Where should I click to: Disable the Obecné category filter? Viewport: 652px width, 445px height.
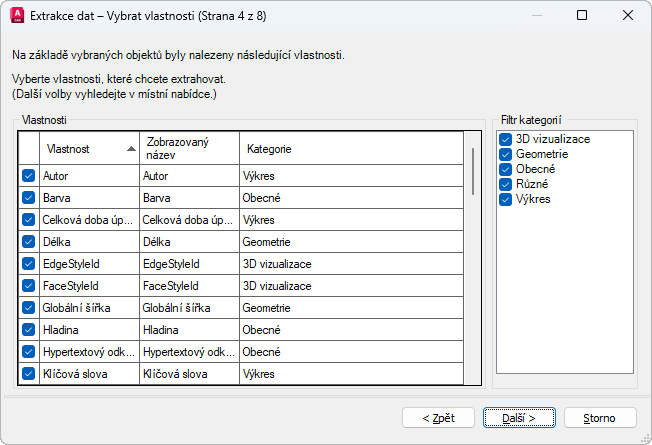tap(505, 169)
